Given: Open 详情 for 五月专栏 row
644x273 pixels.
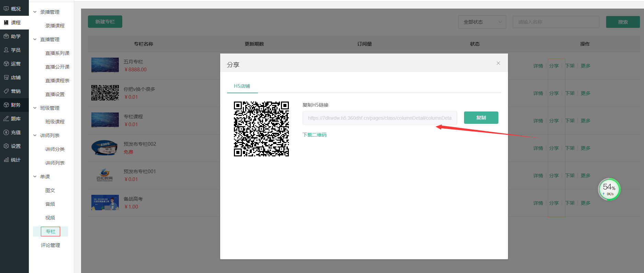Looking at the screenshot, I should pos(538,66).
